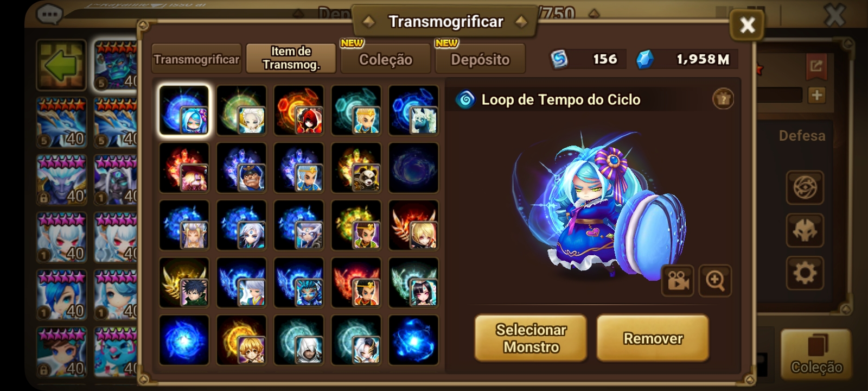Select the white-hooded assassin transmog item
Viewport: 868px width, 391px height.
(298, 340)
